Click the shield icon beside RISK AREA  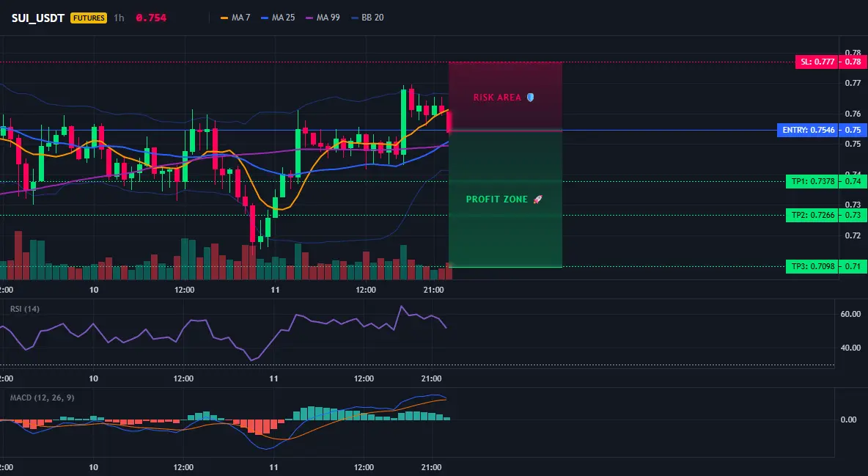tap(530, 98)
